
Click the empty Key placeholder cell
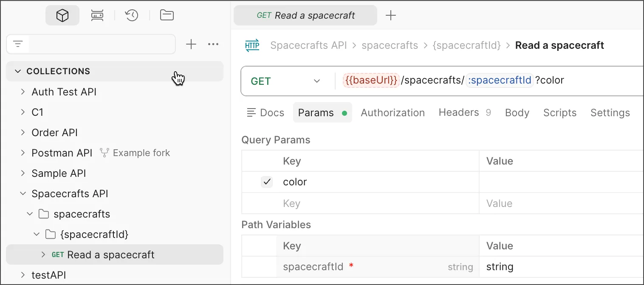[x=378, y=204]
